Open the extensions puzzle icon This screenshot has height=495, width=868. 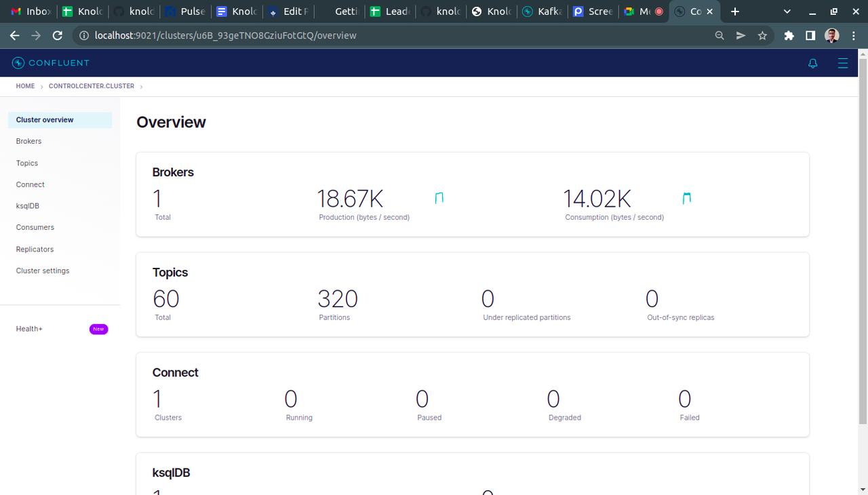pyautogui.click(x=789, y=35)
